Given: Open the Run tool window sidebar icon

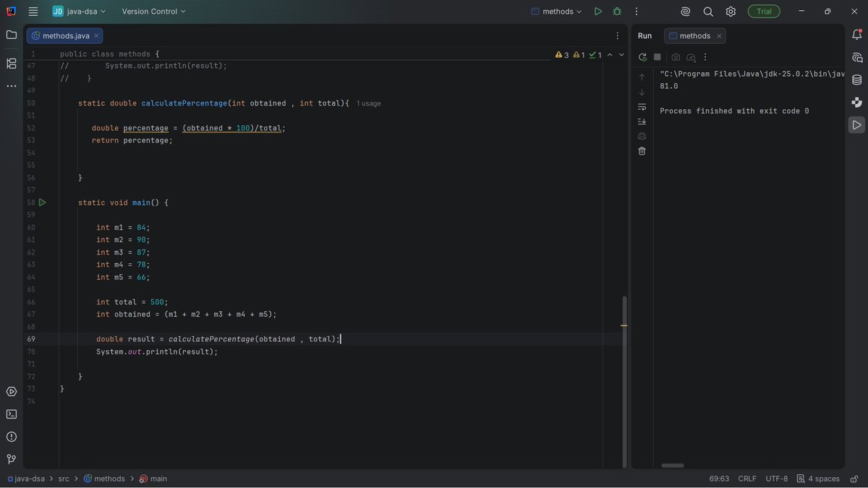Looking at the screenshot, I should pyautogui.click(x=857, y=125).
